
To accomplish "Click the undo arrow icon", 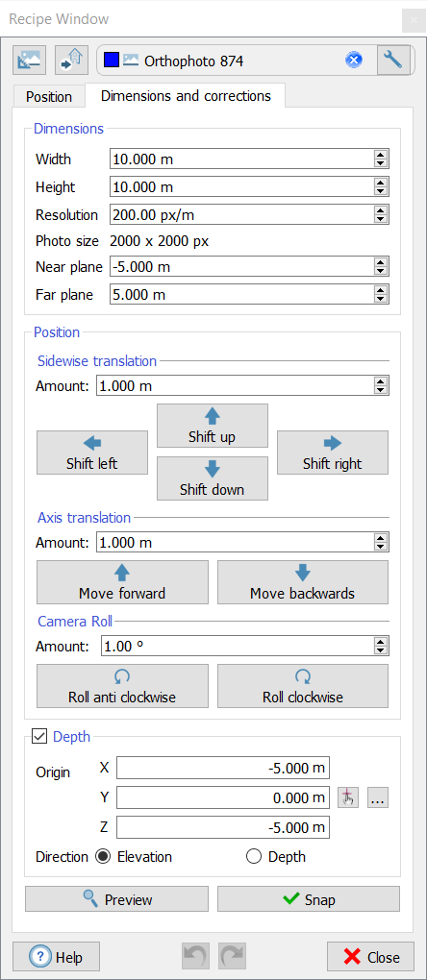I will pos(195,957).
